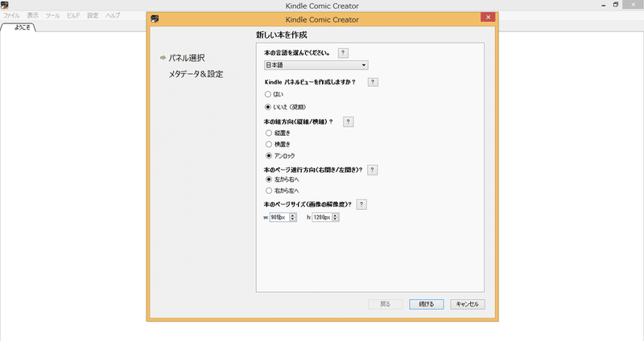Open help for book orientation question
The width and height of the screenshot is (644, 341).
[349, 121]
